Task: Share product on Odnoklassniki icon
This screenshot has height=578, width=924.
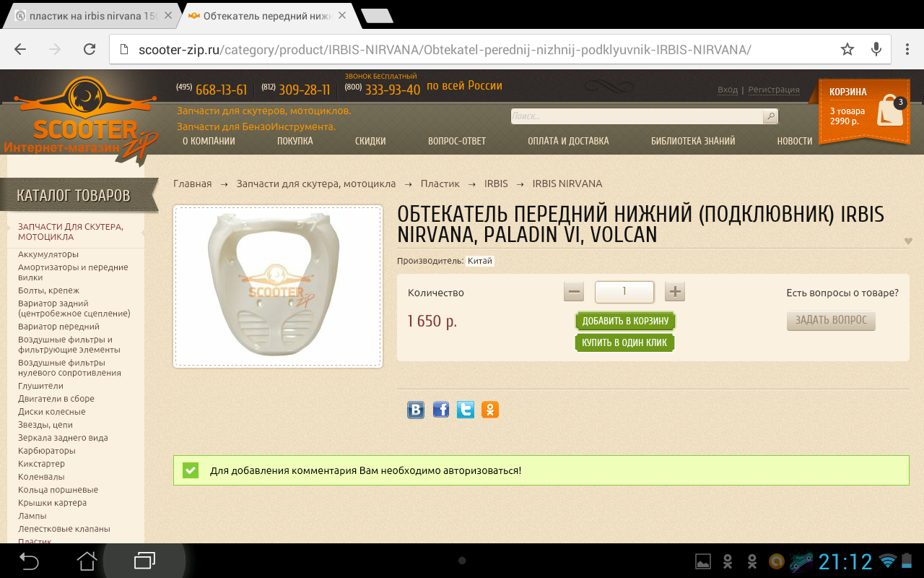Action: [x=490, y=410]
